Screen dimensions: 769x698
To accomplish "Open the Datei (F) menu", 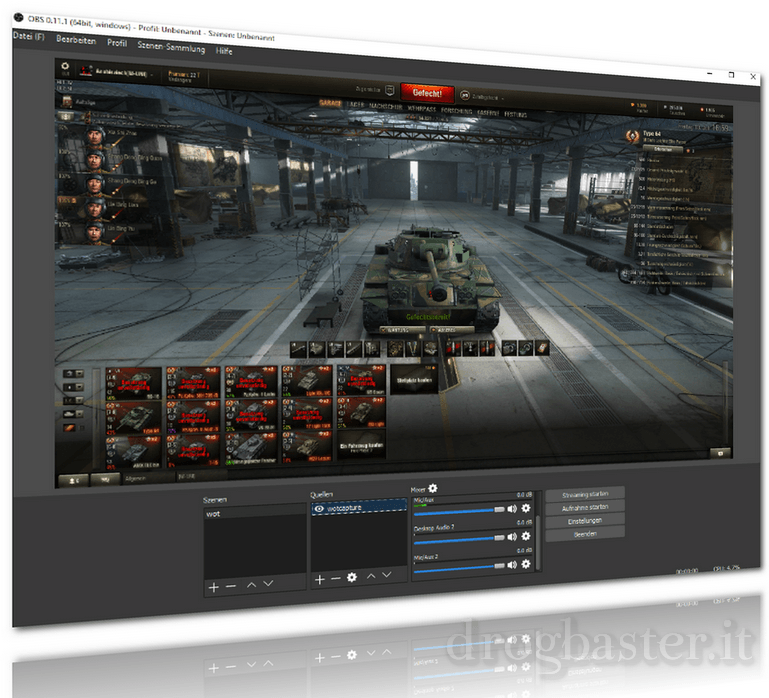I will tap(28, 36).
